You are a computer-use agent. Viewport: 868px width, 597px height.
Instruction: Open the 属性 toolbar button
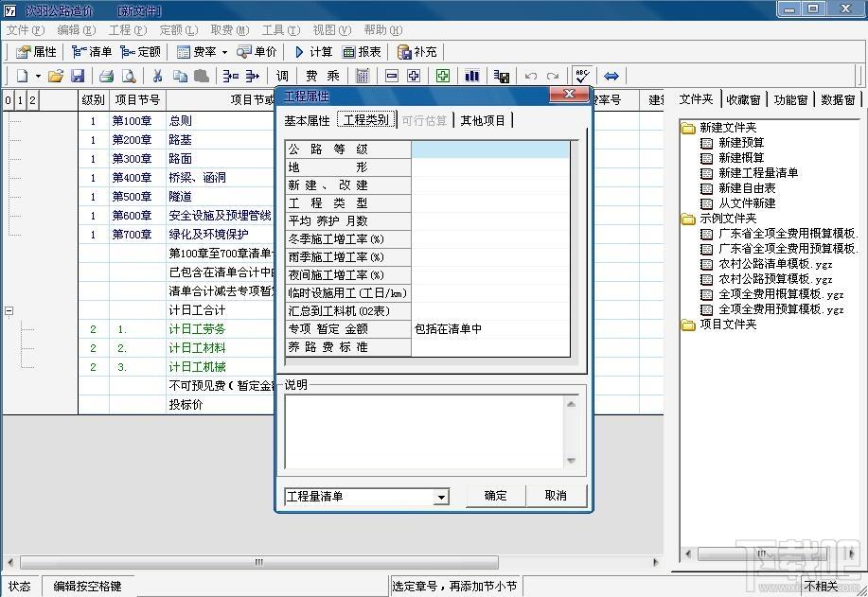[36, 52]
